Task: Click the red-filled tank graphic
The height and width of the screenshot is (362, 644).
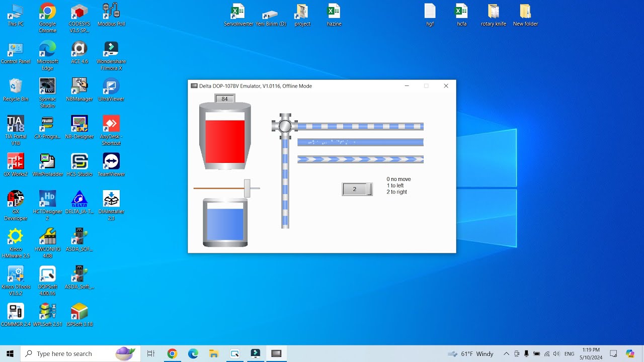Action: [225, 136]
